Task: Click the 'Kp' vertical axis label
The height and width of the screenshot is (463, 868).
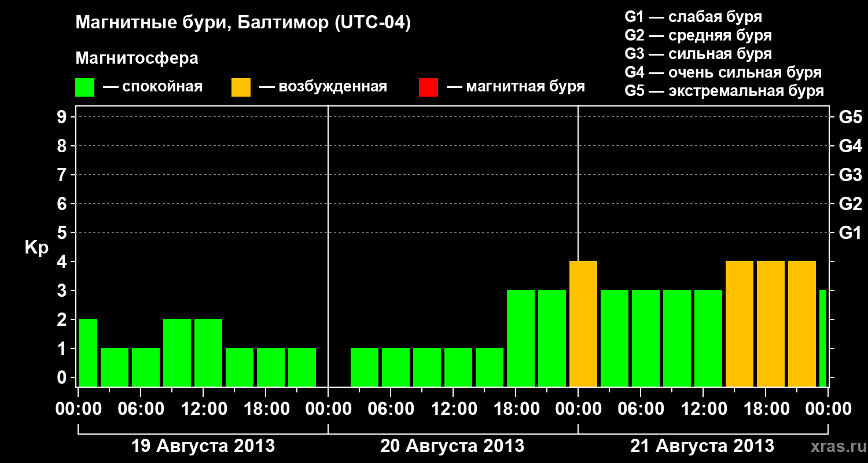Action: click(x=37, y=248)
